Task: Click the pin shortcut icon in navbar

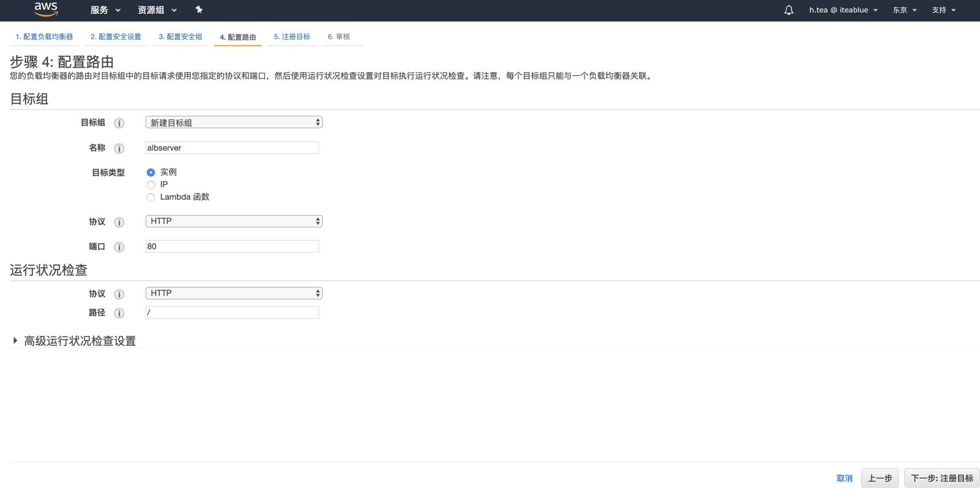Action: click(x=199, y=10)
